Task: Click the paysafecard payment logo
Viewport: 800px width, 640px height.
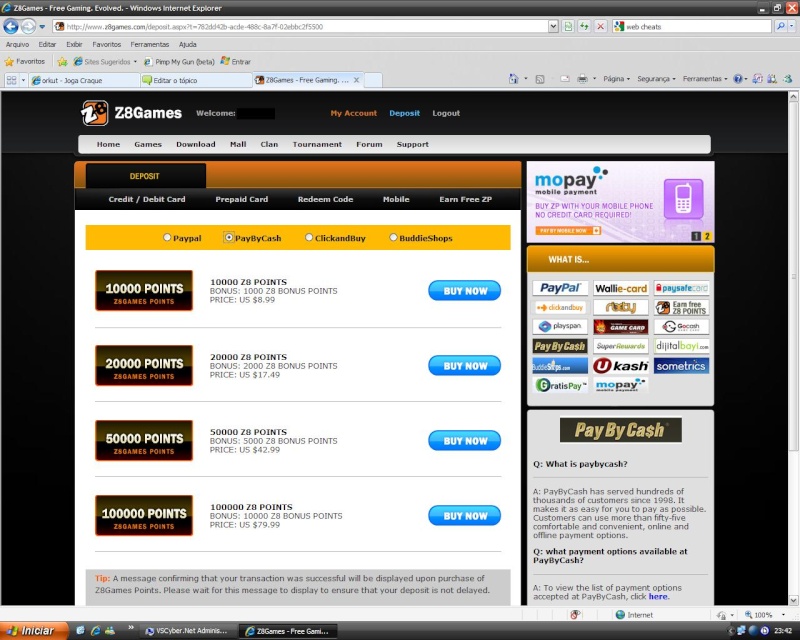Action: pos(682,288)
